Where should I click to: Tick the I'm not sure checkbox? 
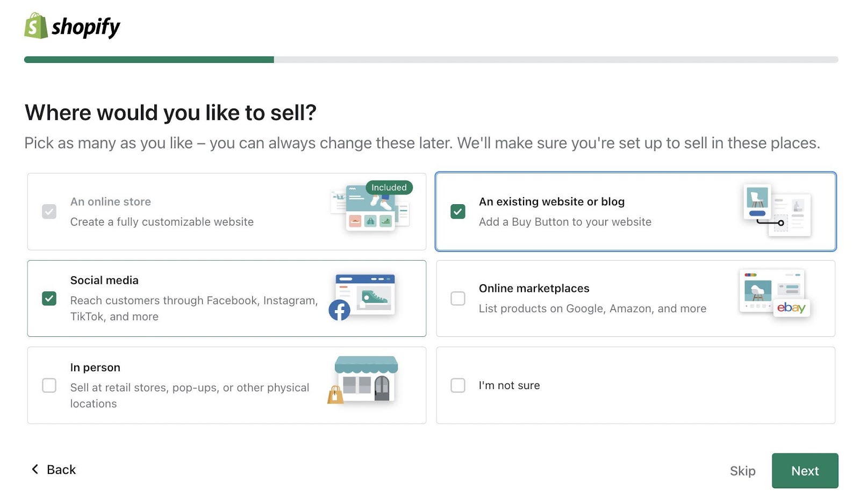(458, 385)
